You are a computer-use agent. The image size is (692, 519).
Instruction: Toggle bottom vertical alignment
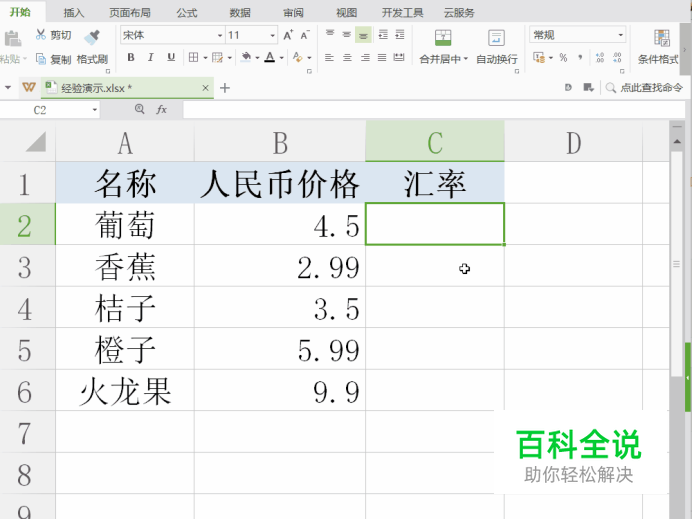point(363,35)
